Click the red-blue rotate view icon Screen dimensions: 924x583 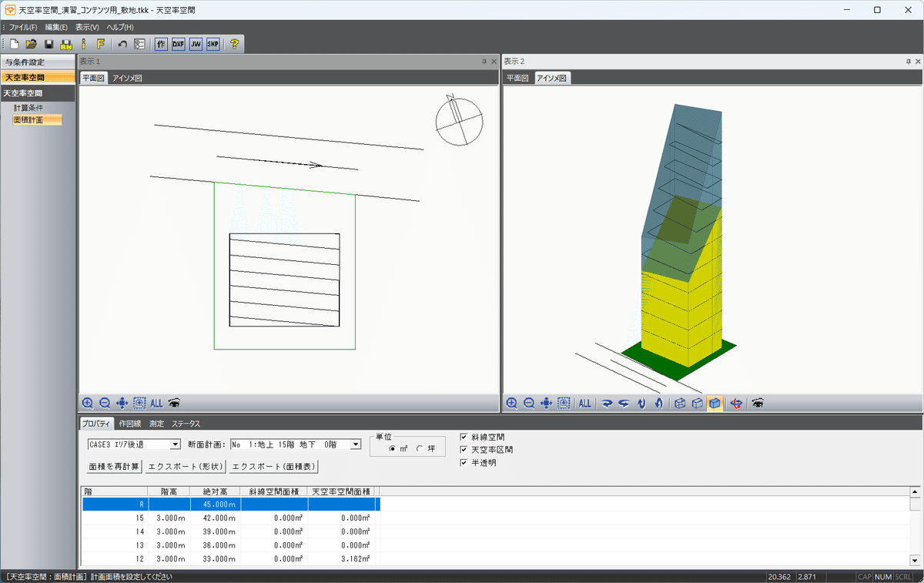coord(736,403)
